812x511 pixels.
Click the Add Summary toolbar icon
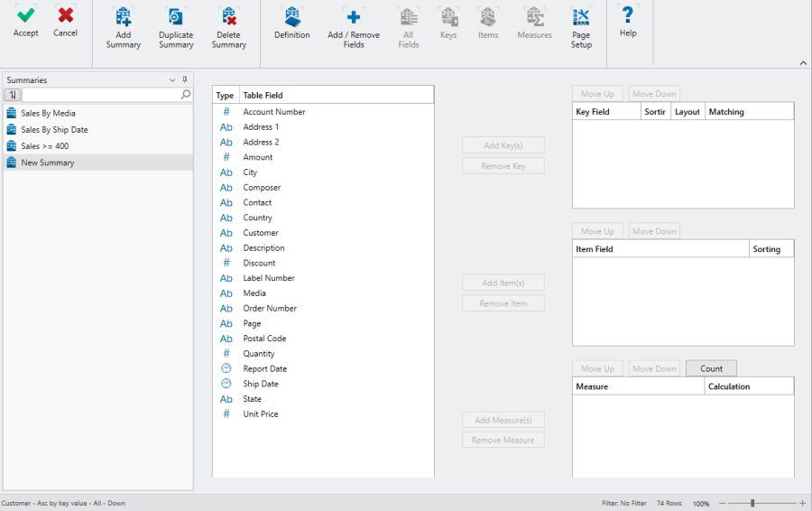point(123,17)
